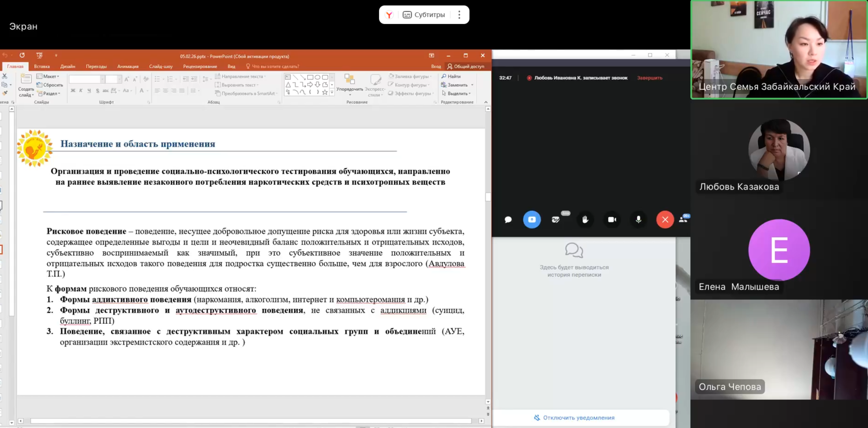Expand the Выделить dropdown in editing group

pyautogui.click(x=456, y=94)
